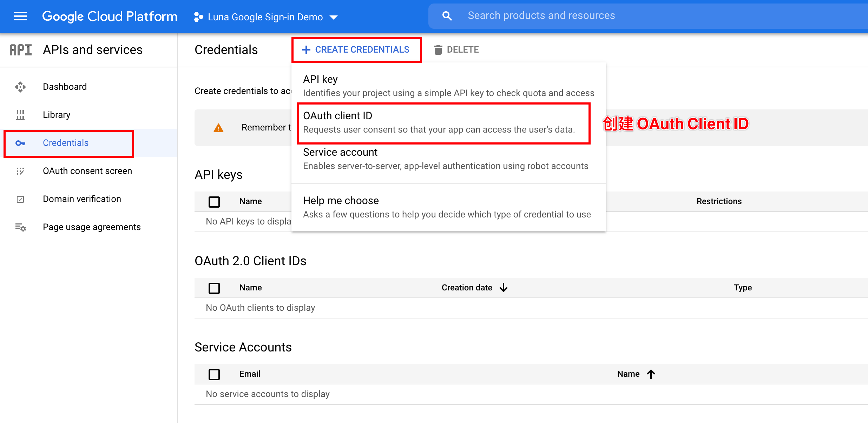Tick the API keys select-all checkbox
This screenshot has width=868, height=423.
(x=214, y=202)
